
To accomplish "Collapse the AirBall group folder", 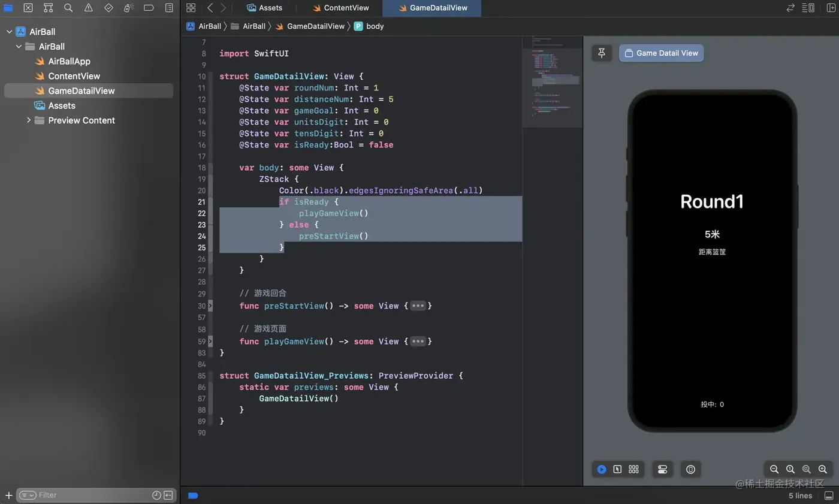I will (x=19, y=46).
